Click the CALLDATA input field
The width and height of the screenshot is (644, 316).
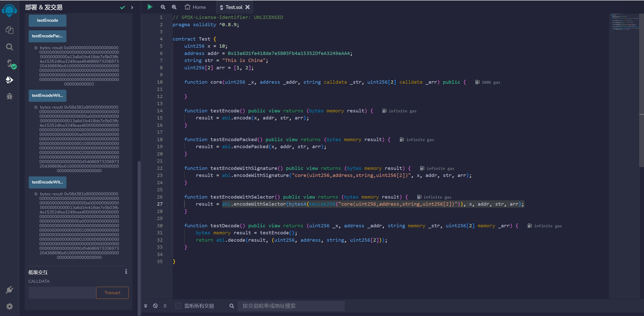click(62, 293)
